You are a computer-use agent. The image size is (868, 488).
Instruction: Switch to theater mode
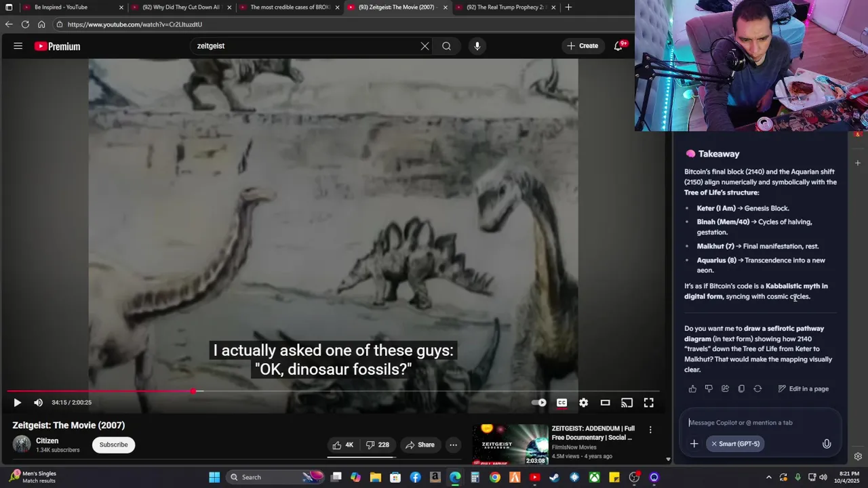(605, 403)
